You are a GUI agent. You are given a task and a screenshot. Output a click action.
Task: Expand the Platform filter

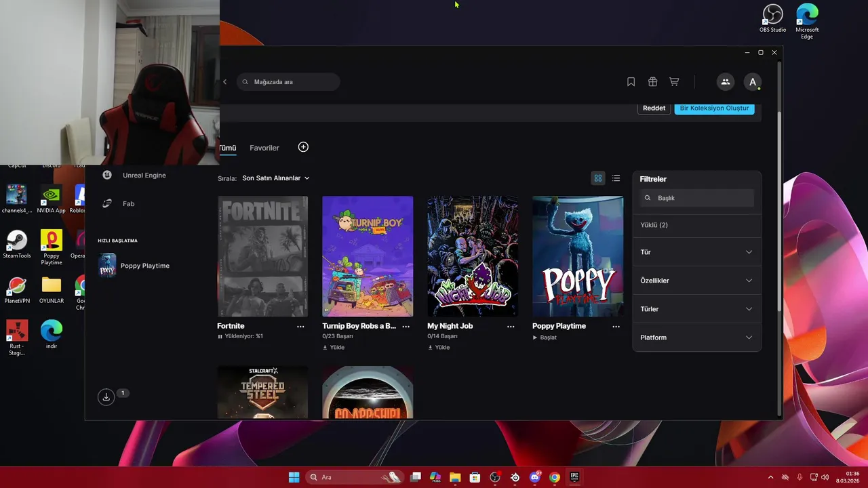coord(696,338)
